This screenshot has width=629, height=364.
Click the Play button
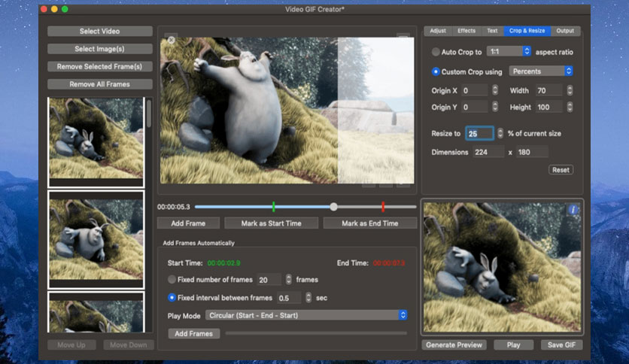513,344
